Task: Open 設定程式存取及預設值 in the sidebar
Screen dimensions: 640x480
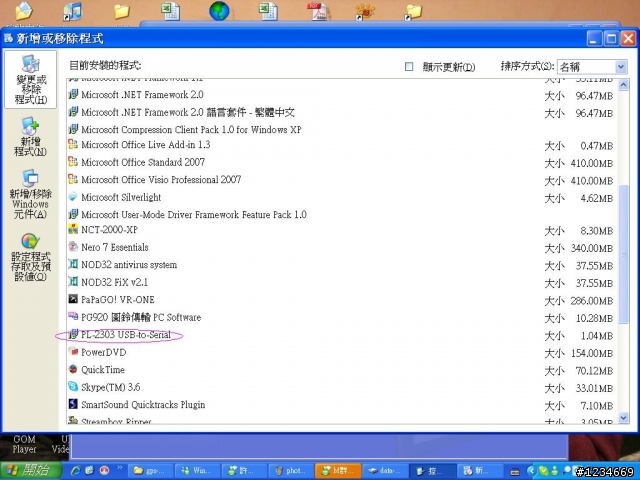Action: tap(31, 257)
